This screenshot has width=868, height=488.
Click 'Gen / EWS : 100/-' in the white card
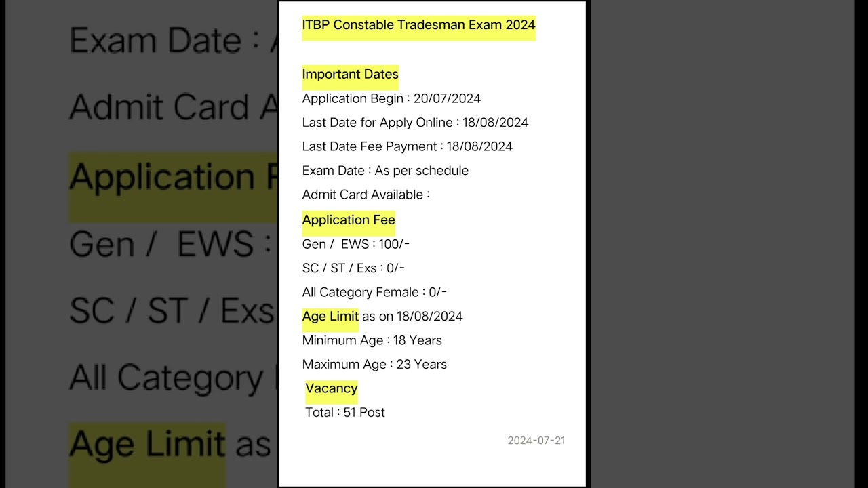pyautogui.click(x=356, y=244)
